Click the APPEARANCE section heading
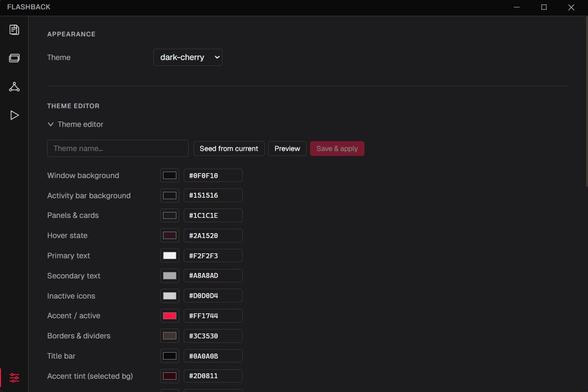The width and height of the screenshot is (588, 392). click(71, 34)
